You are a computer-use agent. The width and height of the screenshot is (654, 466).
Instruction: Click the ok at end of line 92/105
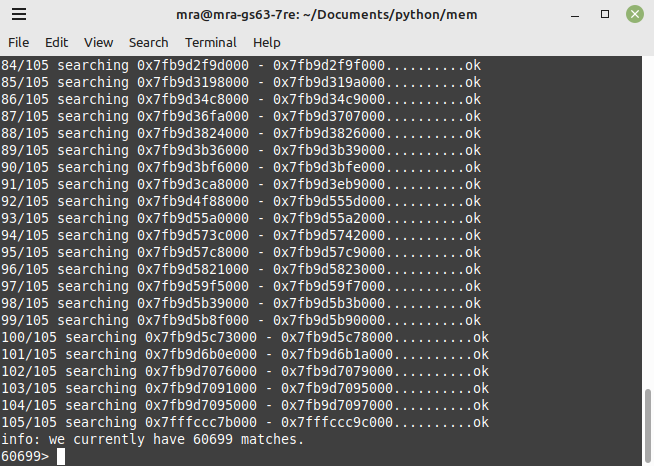click(473, 202)
